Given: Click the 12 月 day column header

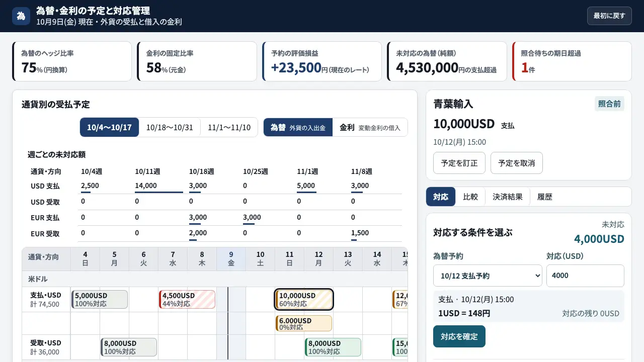Looking at the screenshot, I should 318,258.
